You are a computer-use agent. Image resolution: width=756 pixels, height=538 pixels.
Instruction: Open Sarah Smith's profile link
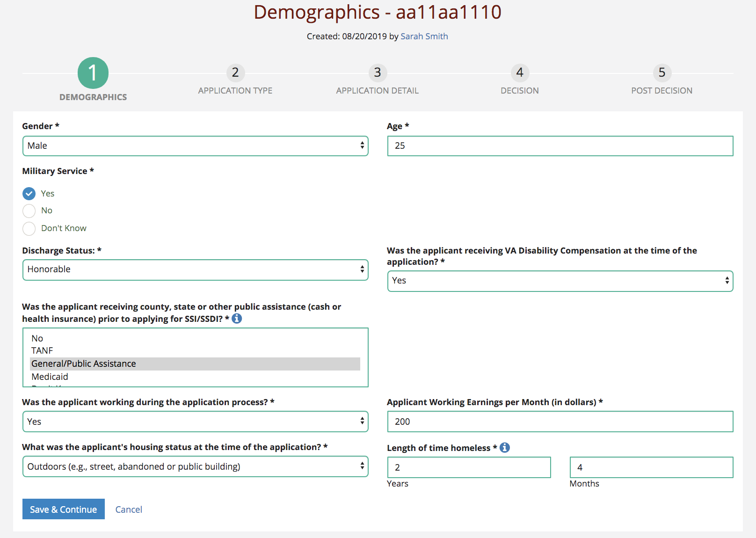pyautogui.click(x=424, y=36)
